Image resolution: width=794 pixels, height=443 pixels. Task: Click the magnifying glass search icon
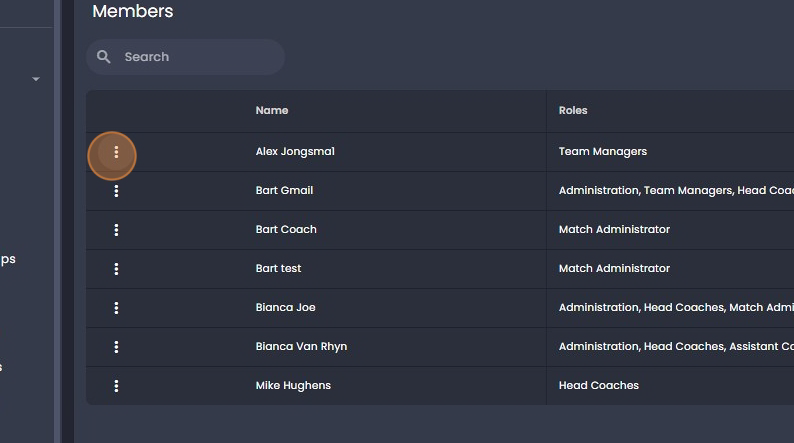point(103,57)
